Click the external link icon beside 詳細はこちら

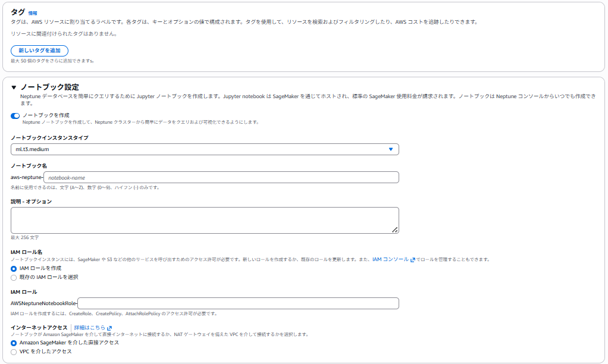[109, 328]
